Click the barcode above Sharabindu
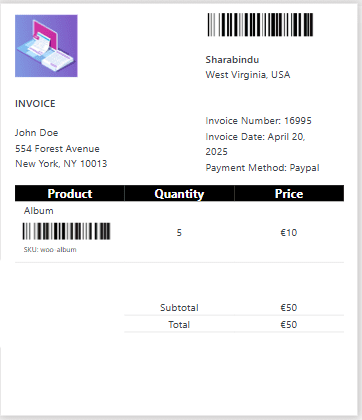Viewport: 362px width, 420px height. point(260,25)
